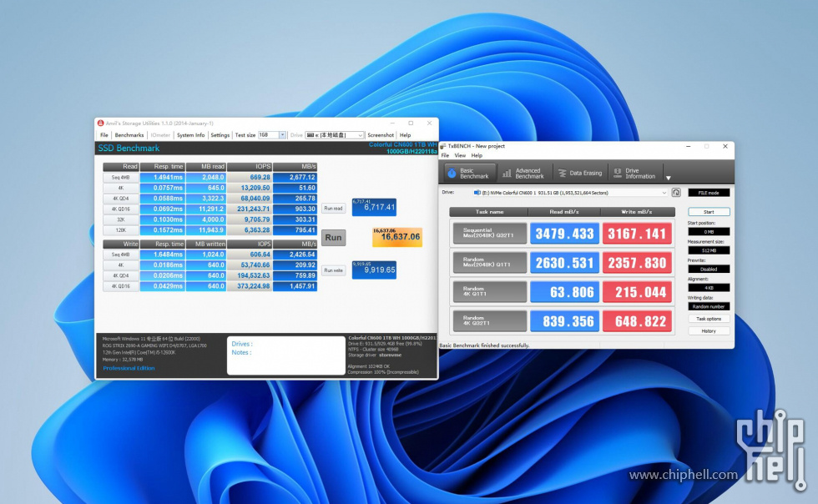Click the TxBENCH read value 2630.531

click(x=564, y=263)
